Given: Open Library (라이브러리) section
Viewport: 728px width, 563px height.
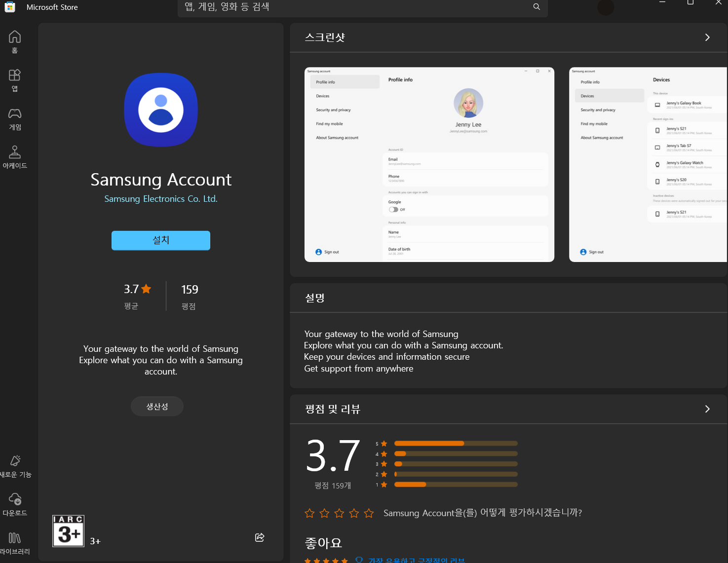Looking at the screenshot, I should (x=15, y=544).
